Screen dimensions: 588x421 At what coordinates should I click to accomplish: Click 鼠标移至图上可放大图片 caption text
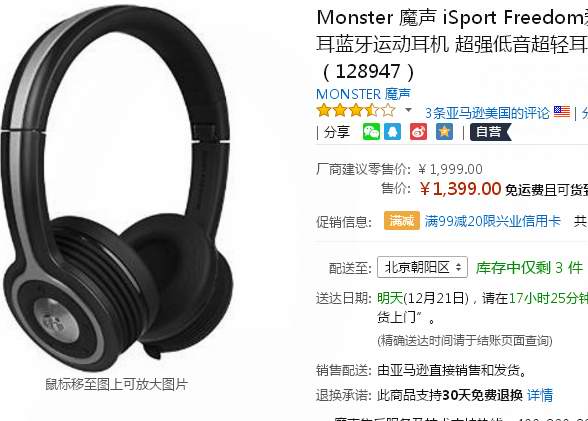click(x=116, y=384)
